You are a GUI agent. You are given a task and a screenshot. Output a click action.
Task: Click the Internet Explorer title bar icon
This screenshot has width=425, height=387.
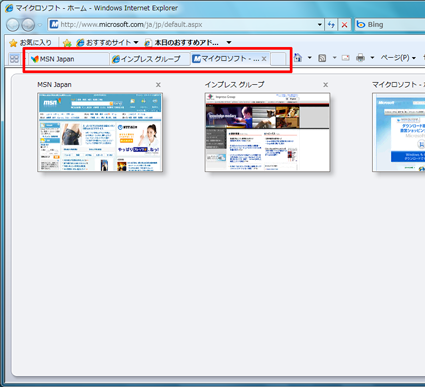9,8
